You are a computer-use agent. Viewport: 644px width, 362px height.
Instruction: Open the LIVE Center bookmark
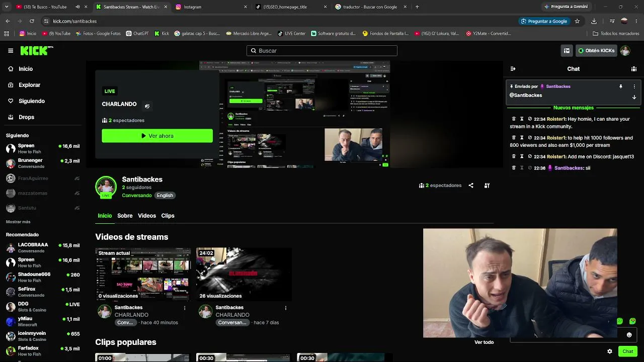click(291, 34)
